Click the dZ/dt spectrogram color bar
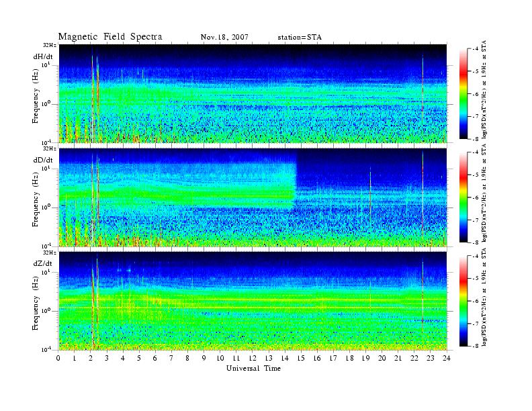The image size is (532, 411). pos(463,301)
